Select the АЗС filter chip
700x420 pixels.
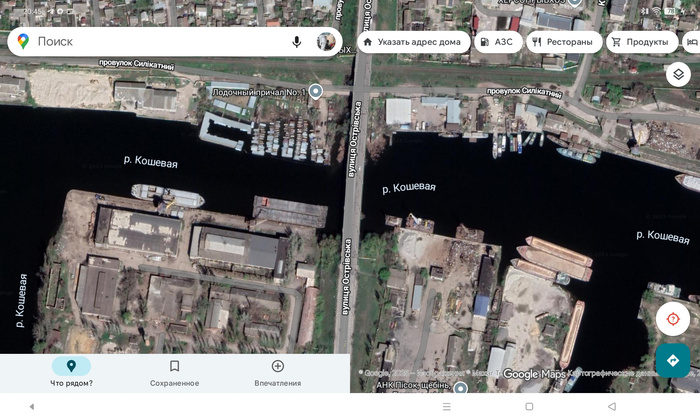tap(496, 42)
